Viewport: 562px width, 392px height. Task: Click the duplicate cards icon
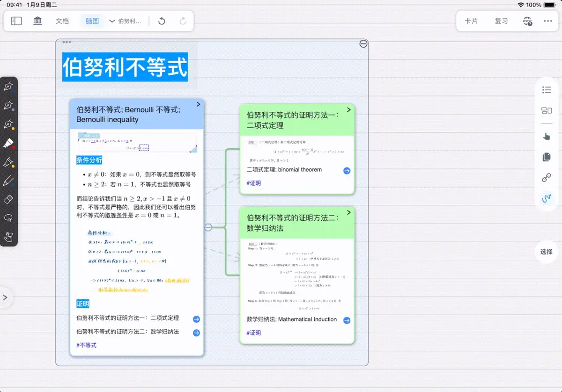click(x=546, y=157)
